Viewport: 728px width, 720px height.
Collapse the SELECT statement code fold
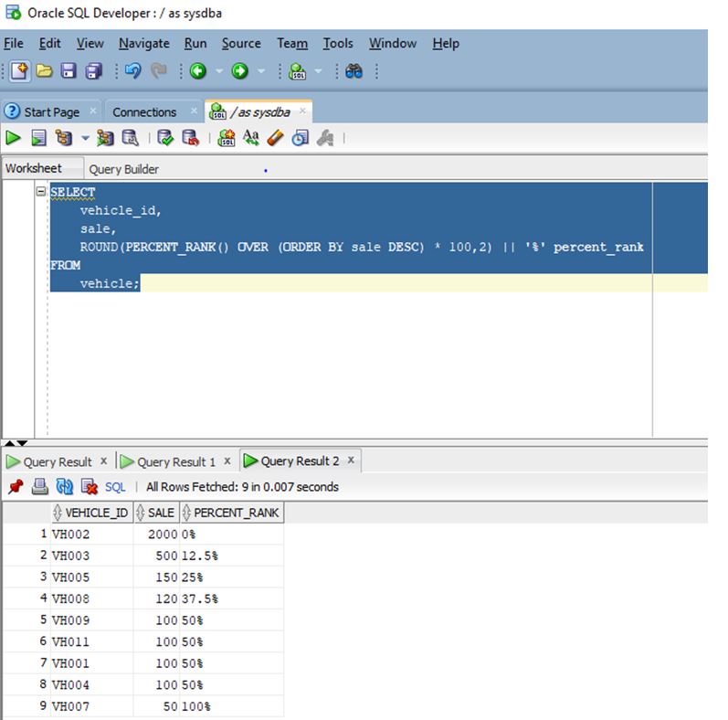[41, 191]
